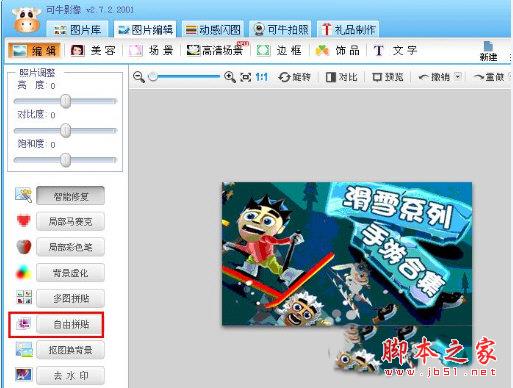Viewport: 513px width, 388px height.
Task: Click the 多图拼贴 button
Action: 70,298
